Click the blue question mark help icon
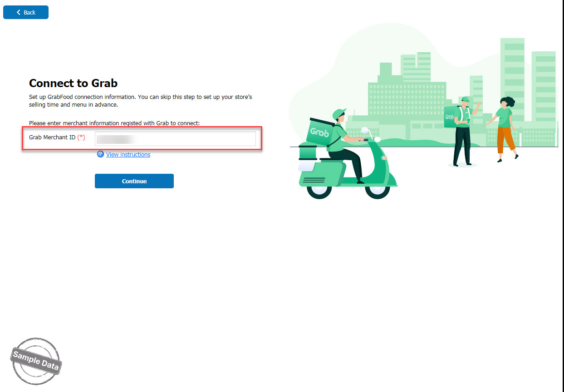The image size is (564, 392). pyautogui.click(x=100, y=154)
